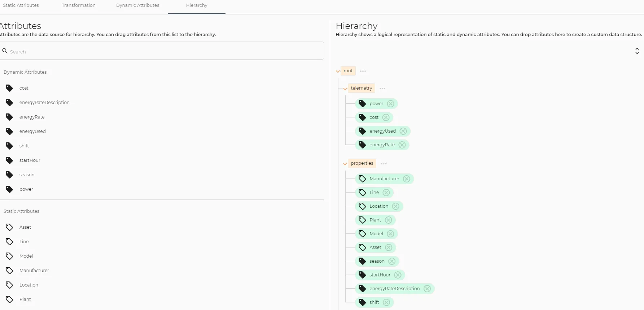Click the cost tag icon in Dynamic Attributes
This screenshot has height=310, width=644.
(x=9, y=88)
